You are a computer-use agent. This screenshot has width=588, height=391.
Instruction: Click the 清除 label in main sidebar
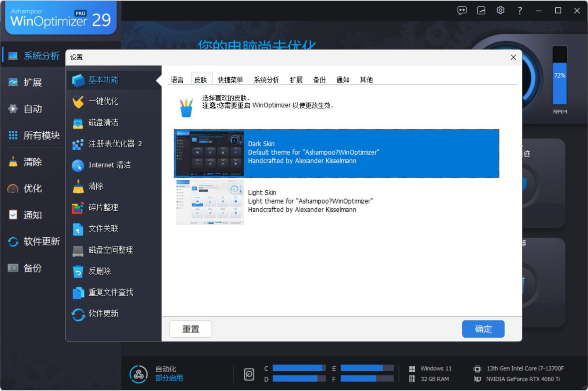(33, 162)
